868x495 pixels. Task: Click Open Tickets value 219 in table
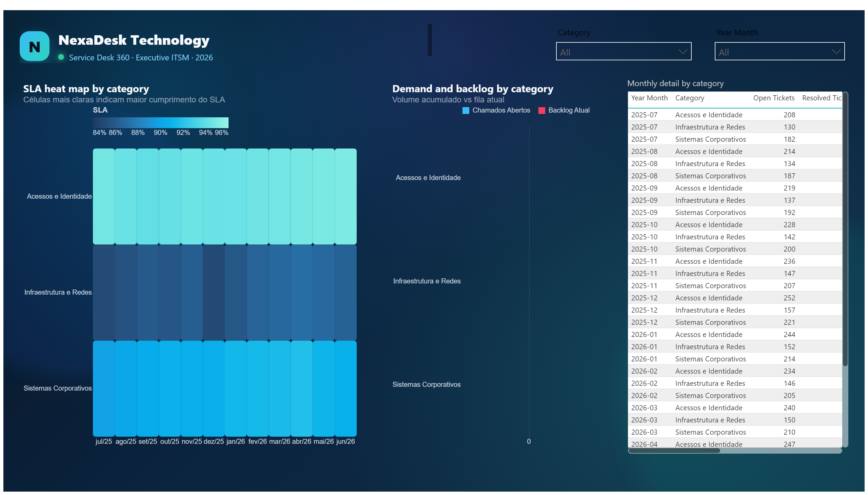pyautogui.click(x=789, y=189)
